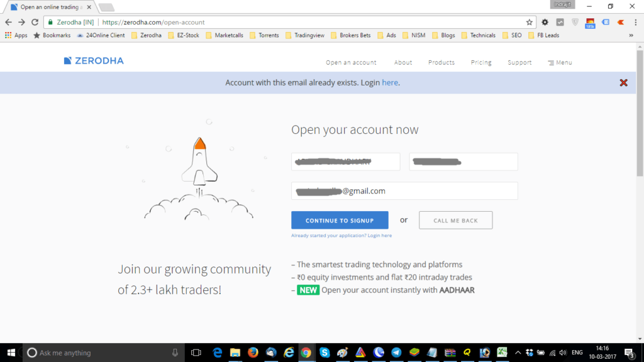Open the orange K extension icon
Viewport: 644px width, 362px height.
[x=621, y=22]
